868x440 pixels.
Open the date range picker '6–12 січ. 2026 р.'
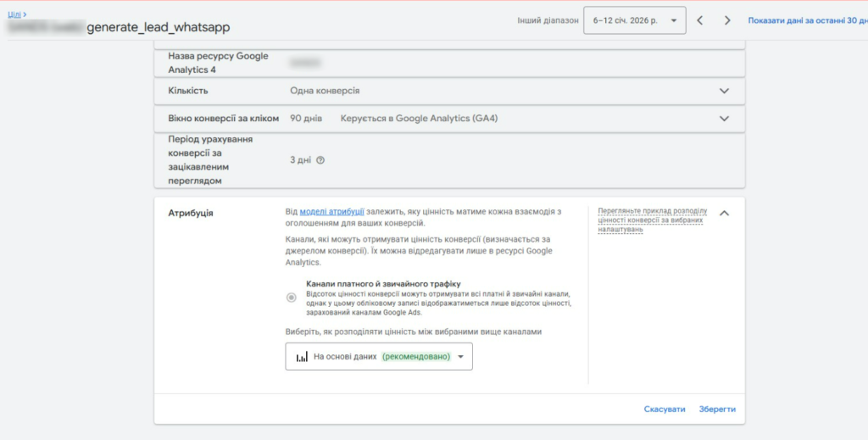tap(634, 20)
